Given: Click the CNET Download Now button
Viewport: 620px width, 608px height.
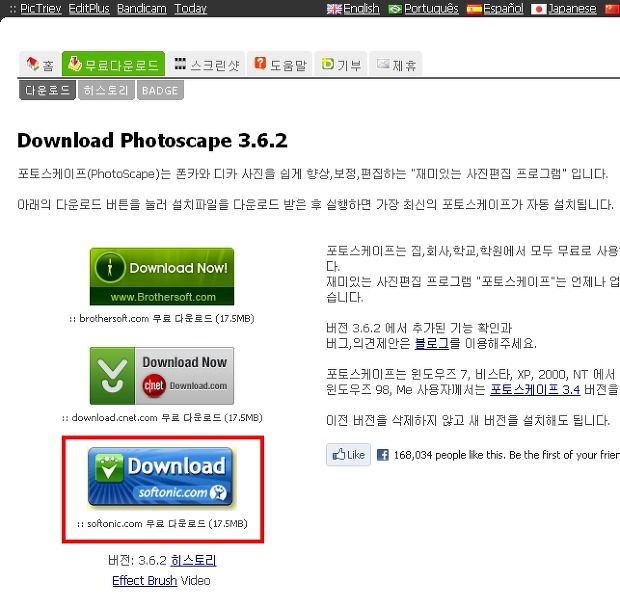Looking at the screenshot, I should 162,376.
